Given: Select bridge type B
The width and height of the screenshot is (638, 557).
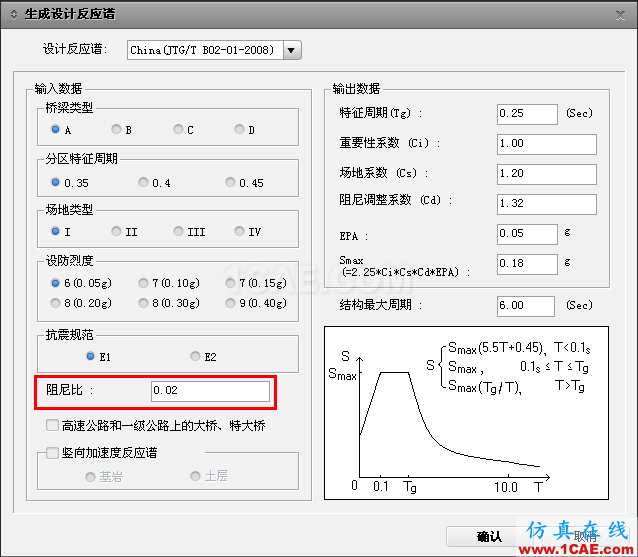Looking at the screenshot, I should 116,129.
